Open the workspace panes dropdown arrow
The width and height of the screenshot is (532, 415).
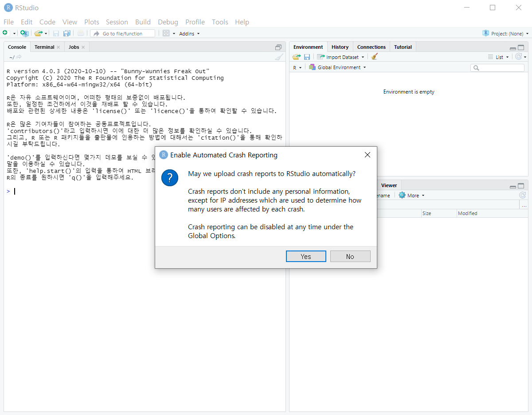(x=174, y=34)
